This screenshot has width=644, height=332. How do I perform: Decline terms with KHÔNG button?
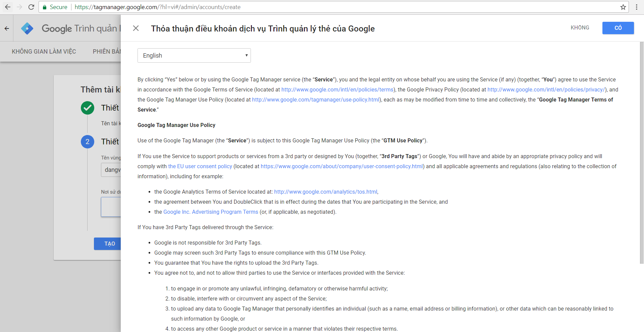pos(580,28)
